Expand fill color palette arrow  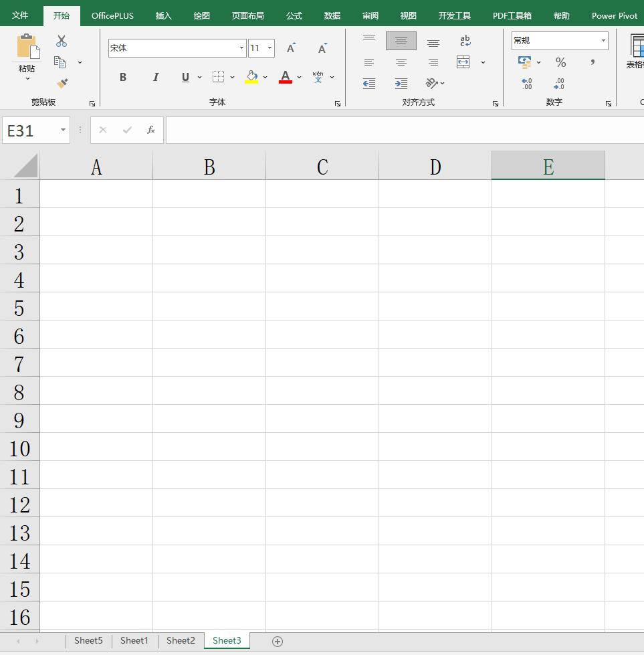(x=265, y=78)
